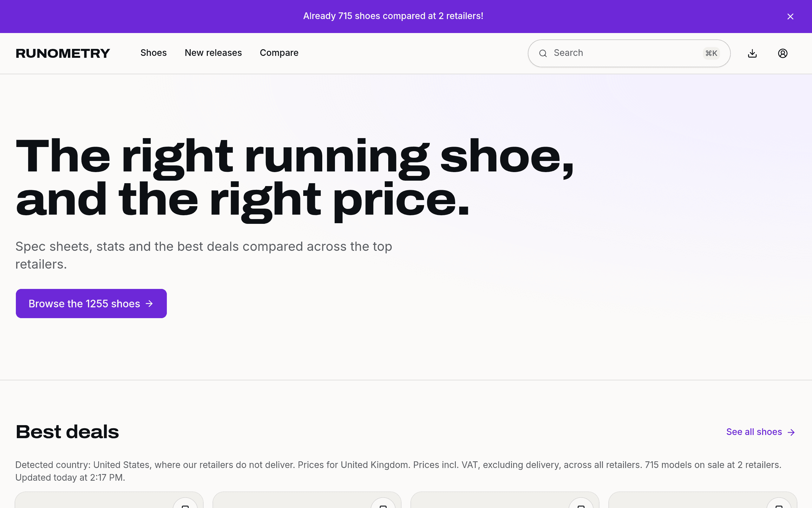812x508 pixels.
Task: Go to the RUNOMETRY logo home
Action: 63,53
